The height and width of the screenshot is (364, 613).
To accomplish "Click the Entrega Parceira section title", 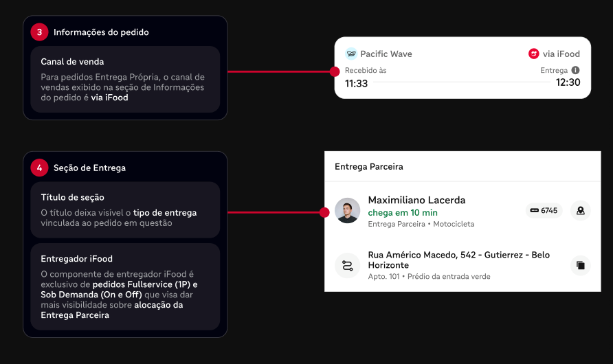I will pyautogui.click(x=368, y=167).
